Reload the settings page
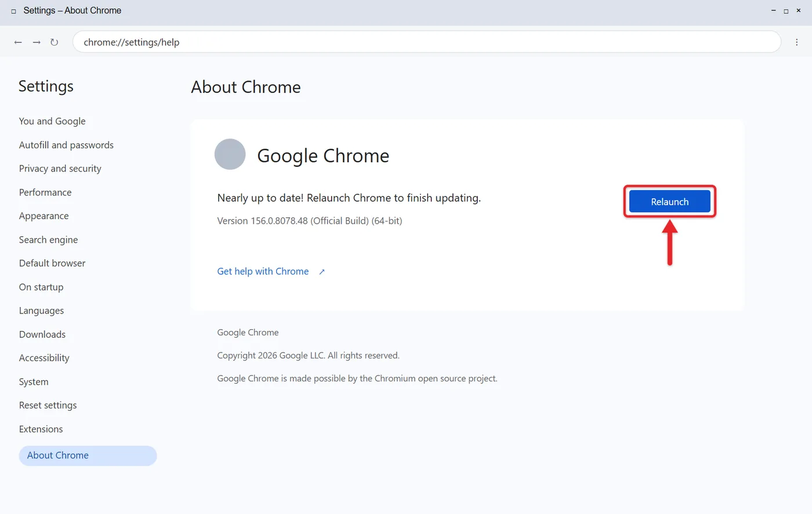Viewport: 812px width, 514px height. coord(54,42)
